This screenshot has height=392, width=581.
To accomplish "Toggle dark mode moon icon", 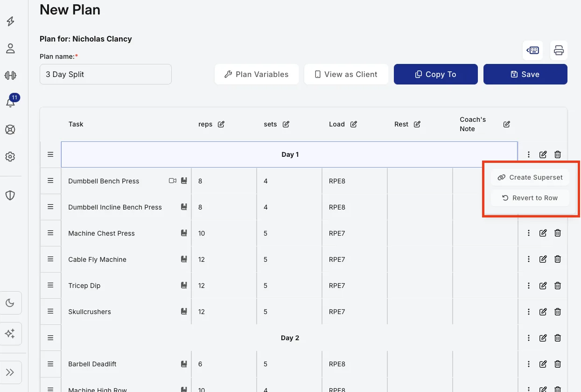I will click(x=10, y=303).
